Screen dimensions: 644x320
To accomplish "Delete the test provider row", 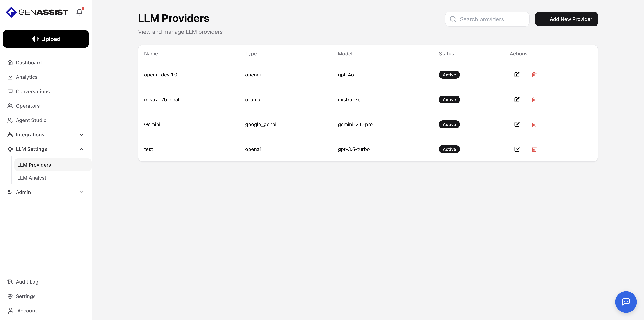I will tap(534, 149).
